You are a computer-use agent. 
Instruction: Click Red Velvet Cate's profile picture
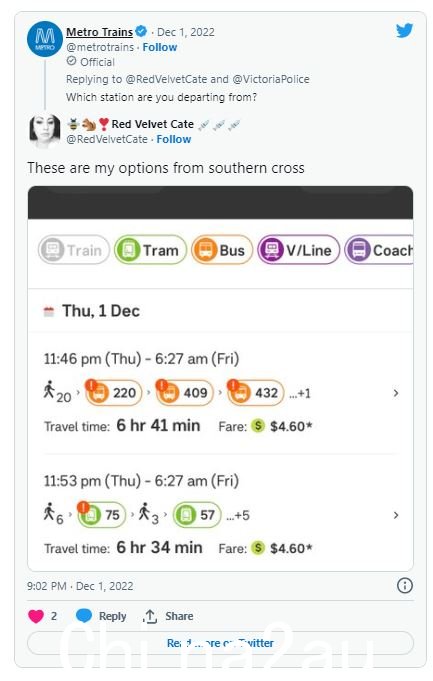point(45,130)
